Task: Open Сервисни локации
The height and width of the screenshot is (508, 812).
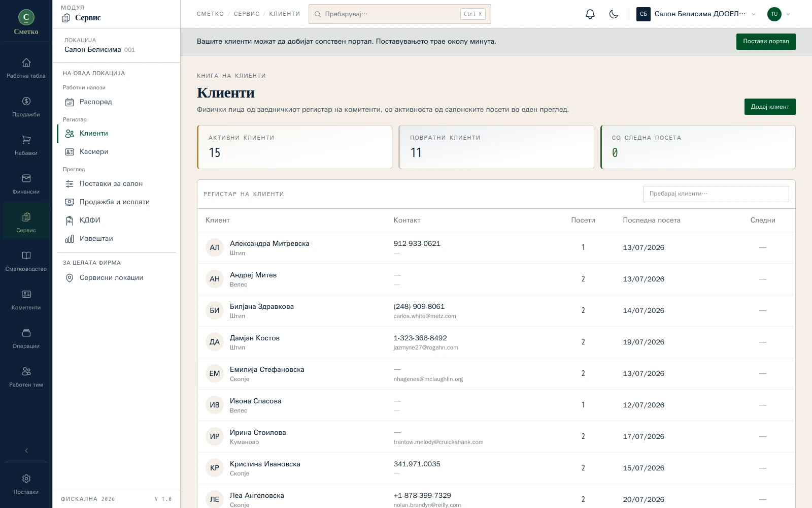Action: click(116, 278)
